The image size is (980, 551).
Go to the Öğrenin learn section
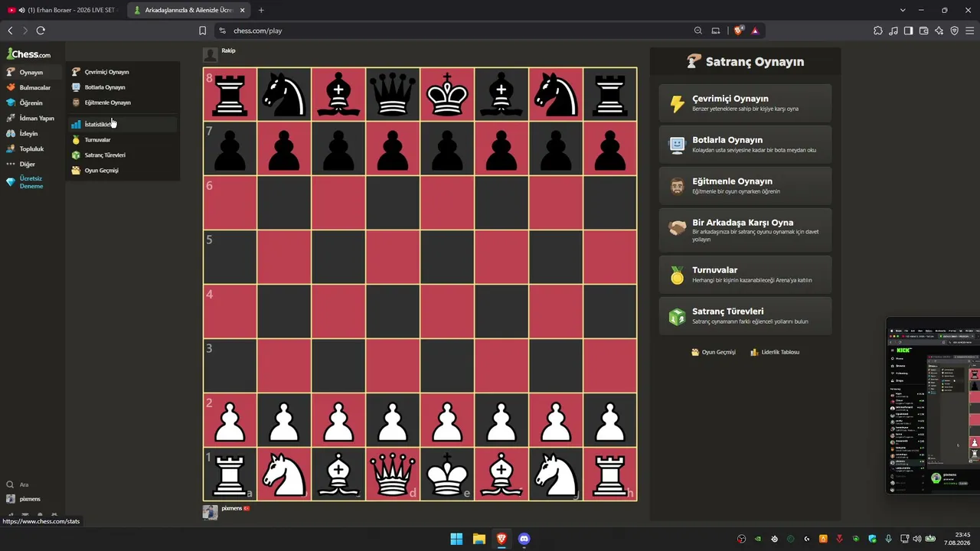(x=32, y=103)
